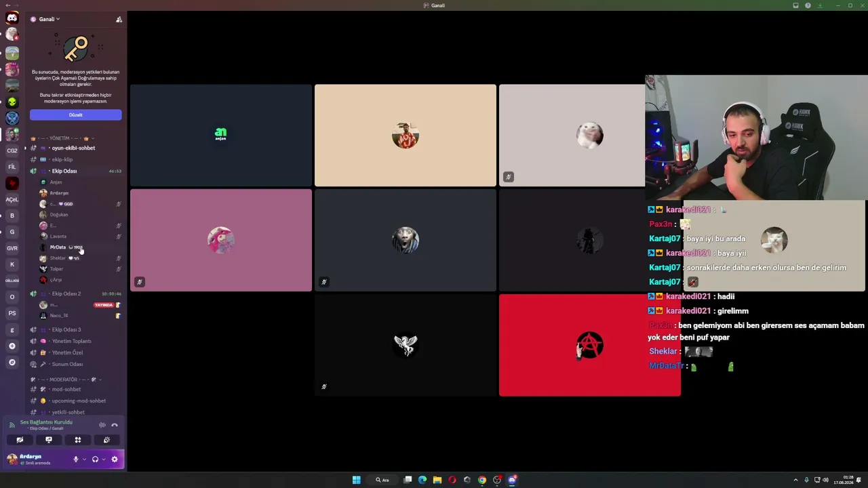Click the YAYINDA live badge
The height and width of the screenshot is (488, 868).
104,305
